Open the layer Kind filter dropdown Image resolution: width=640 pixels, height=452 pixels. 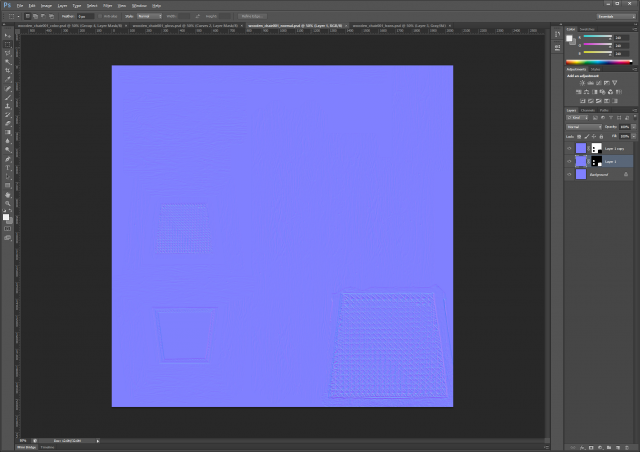pyautogui.click(x=577, y=118)
